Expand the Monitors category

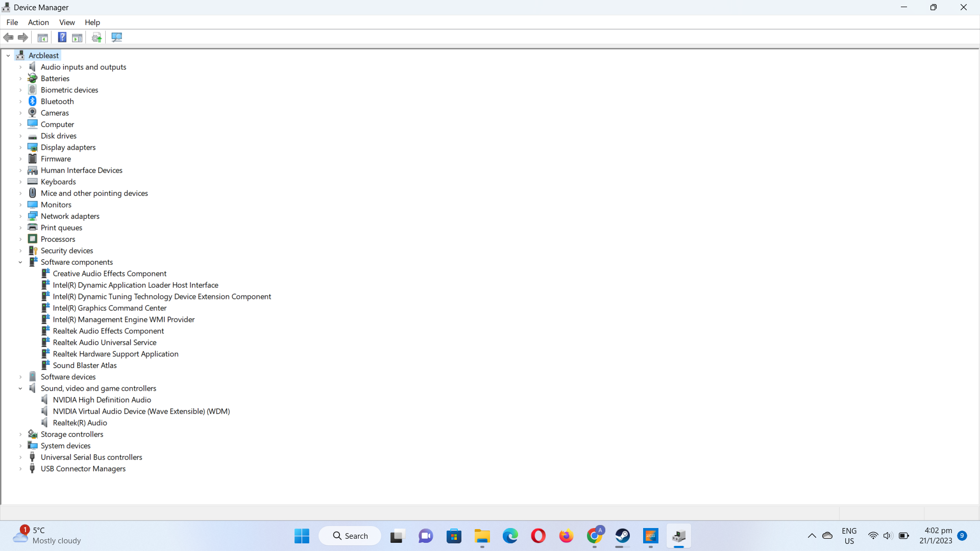tap(20, 205)
